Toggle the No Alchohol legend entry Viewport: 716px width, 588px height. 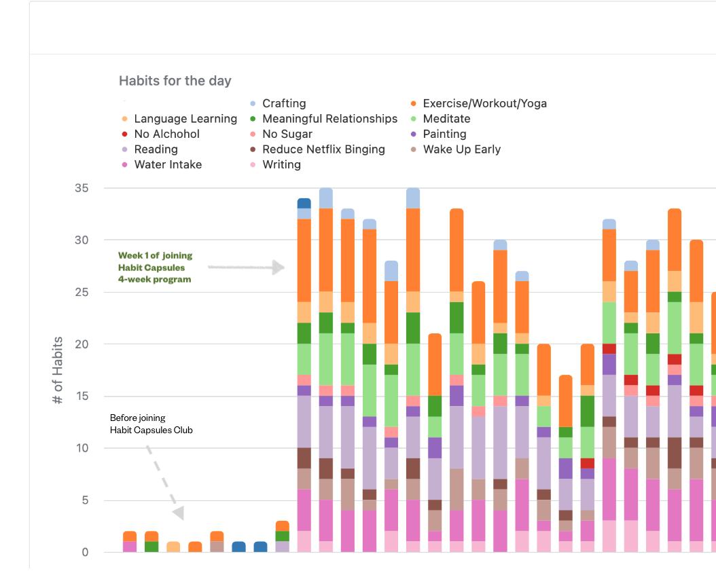pos(161,134)
